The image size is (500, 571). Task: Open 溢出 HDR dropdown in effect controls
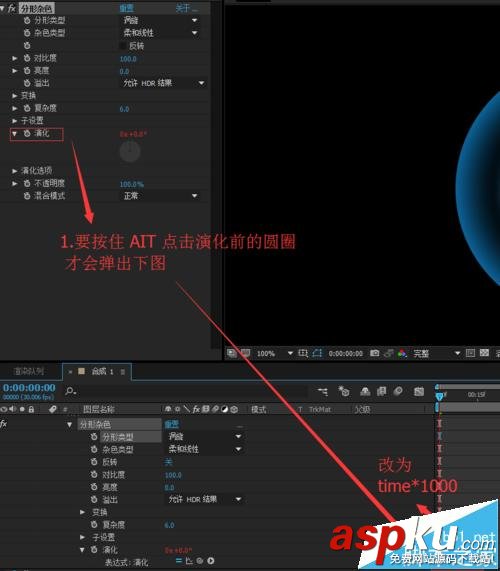point(164,83)
